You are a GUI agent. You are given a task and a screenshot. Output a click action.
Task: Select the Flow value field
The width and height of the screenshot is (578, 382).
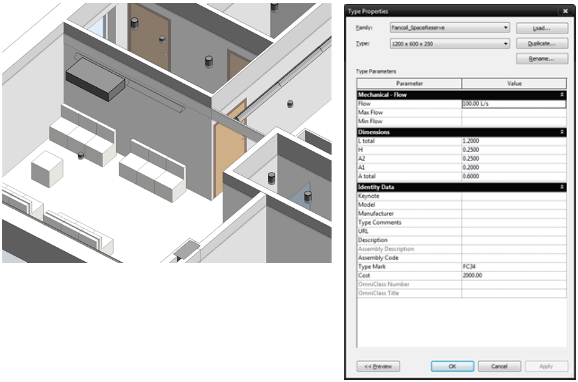[514, 104]
